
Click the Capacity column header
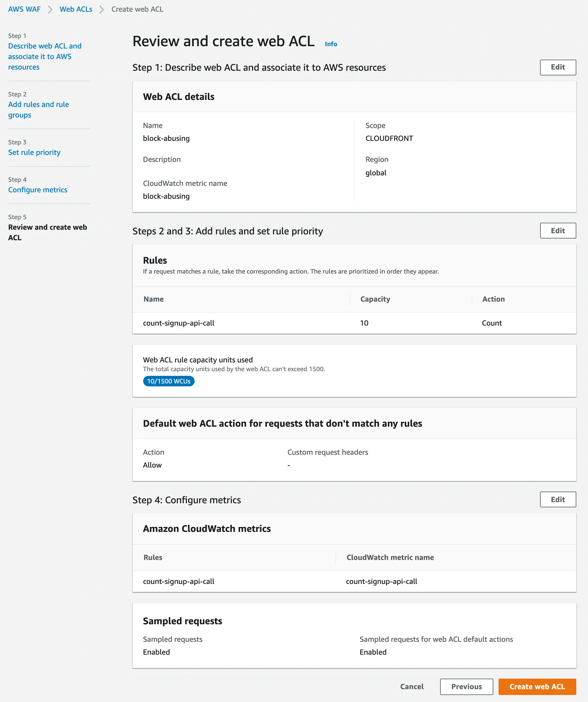pos(375,299)
